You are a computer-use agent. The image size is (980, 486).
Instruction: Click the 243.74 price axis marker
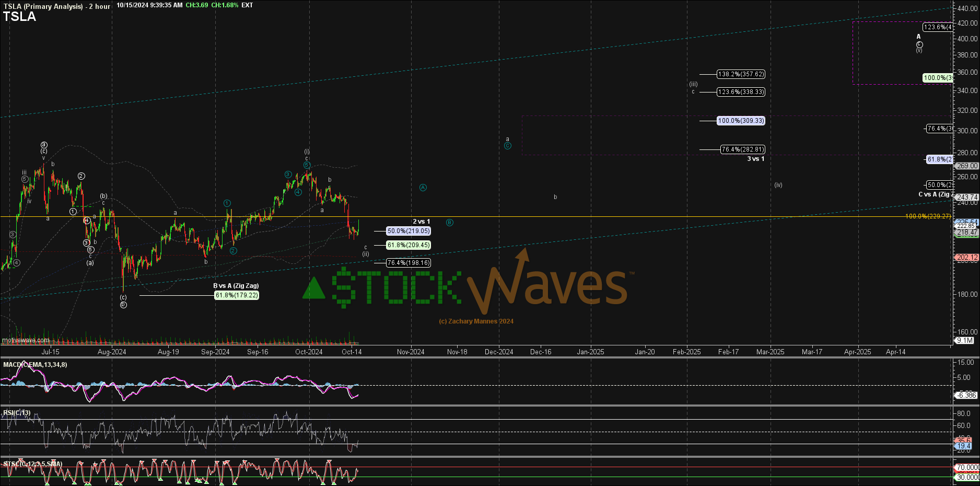pyautogui.click(x=967, y=198)
